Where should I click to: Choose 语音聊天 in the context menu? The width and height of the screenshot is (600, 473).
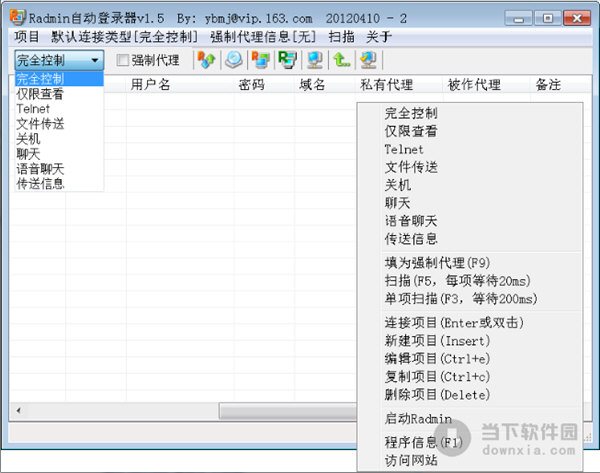pos(470,221)
